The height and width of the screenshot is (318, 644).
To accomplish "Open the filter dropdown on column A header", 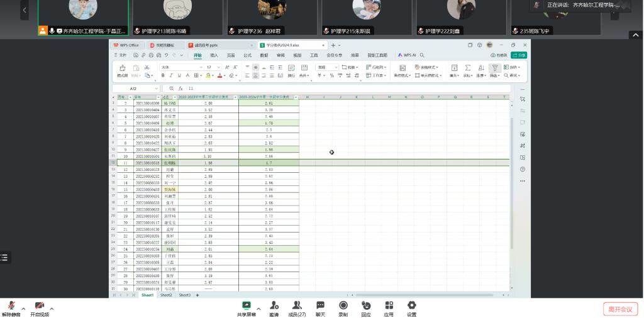I will tap(130, 97).
